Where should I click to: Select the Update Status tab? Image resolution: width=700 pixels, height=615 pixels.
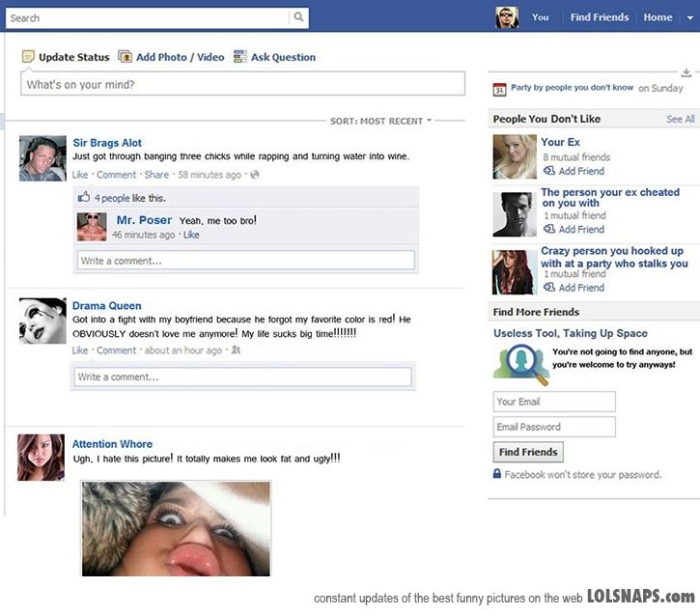click(x=66, y=57)
